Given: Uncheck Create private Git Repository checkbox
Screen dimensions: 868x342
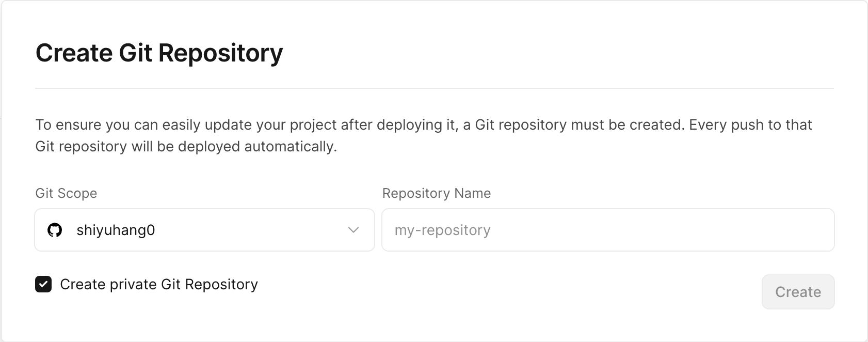Looking at the screenshot, I should click(x=43, y=284).
